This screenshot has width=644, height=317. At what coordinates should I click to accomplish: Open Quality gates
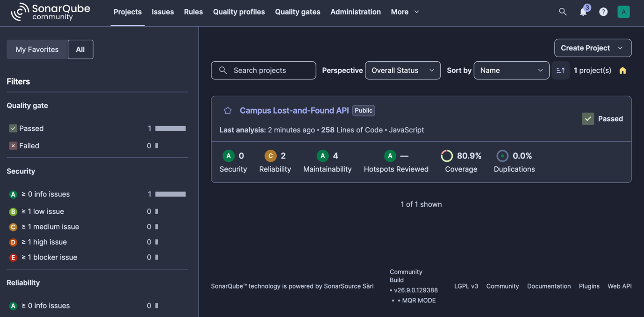298,12
